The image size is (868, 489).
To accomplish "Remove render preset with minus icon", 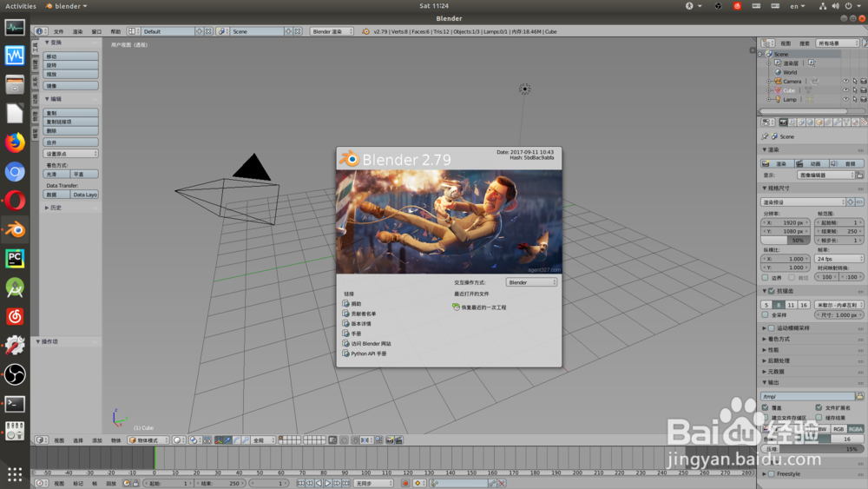I will pyautogui.click(x=859, y=202).
